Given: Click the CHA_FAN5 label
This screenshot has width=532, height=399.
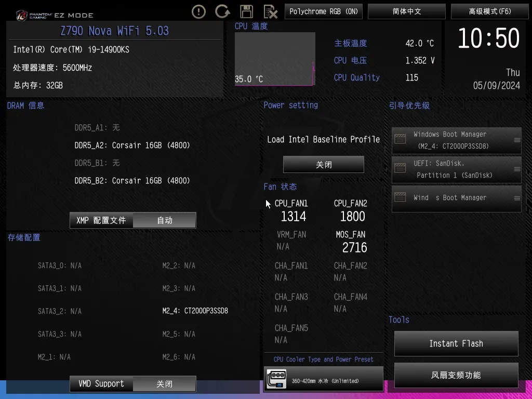Looking at the screenshot, I should 291,328.
